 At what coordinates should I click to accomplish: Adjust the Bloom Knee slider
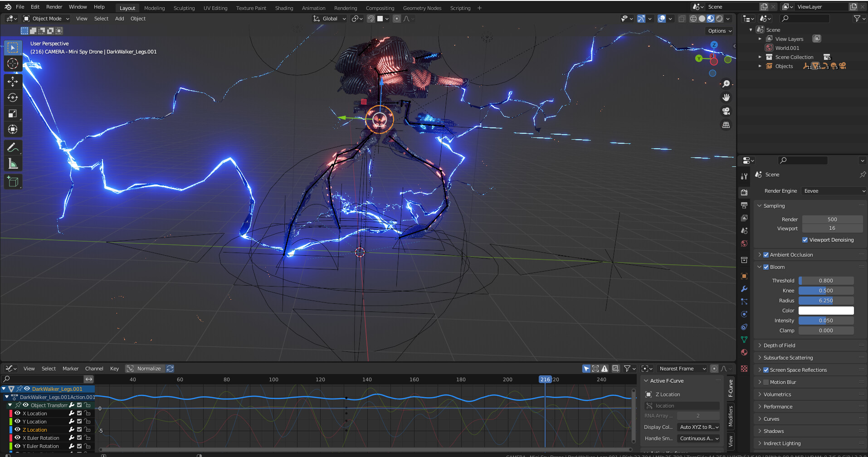(x=826, y=291)
